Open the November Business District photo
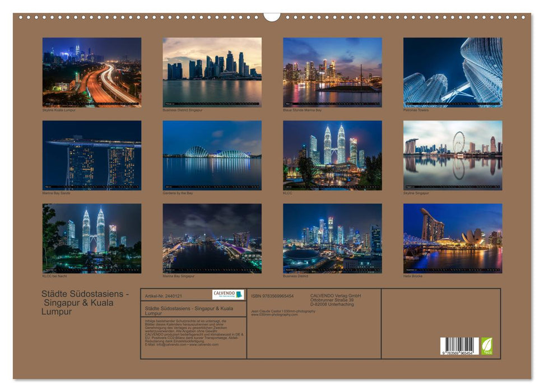The image size is (544, 392). (332, 239)
